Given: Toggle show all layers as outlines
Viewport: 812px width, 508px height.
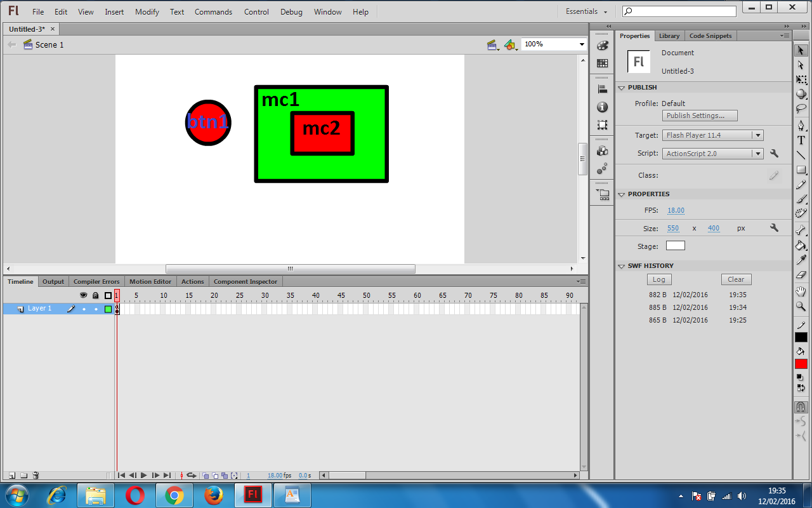Looking at the screenshot, I should tap(108, 295).
